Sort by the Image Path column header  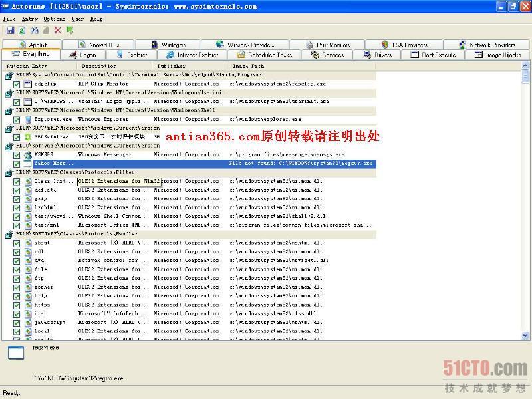[x=302, y=66]
